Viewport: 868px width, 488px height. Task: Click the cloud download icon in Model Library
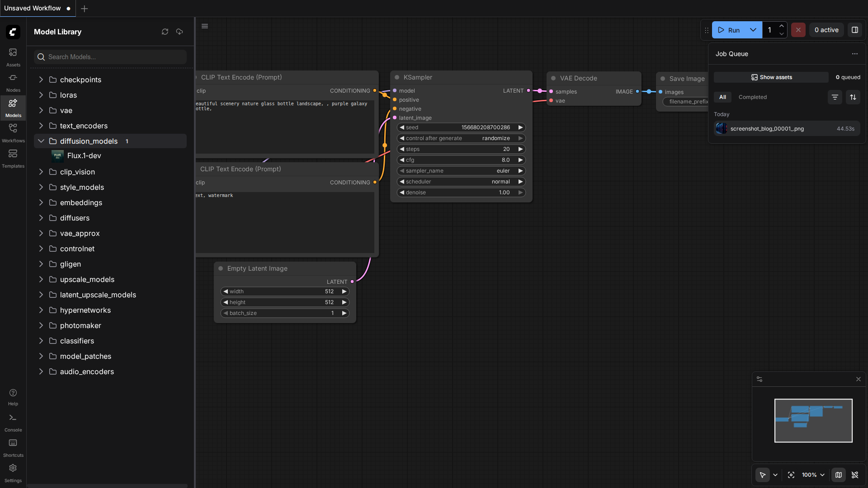click(x=179, y=32)
